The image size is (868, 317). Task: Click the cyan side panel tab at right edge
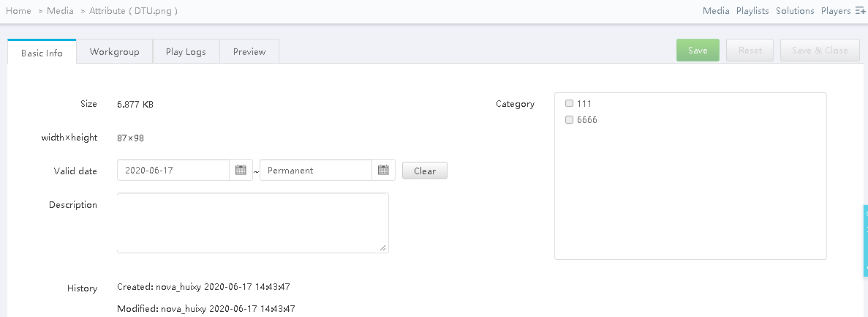coord(865,241)
